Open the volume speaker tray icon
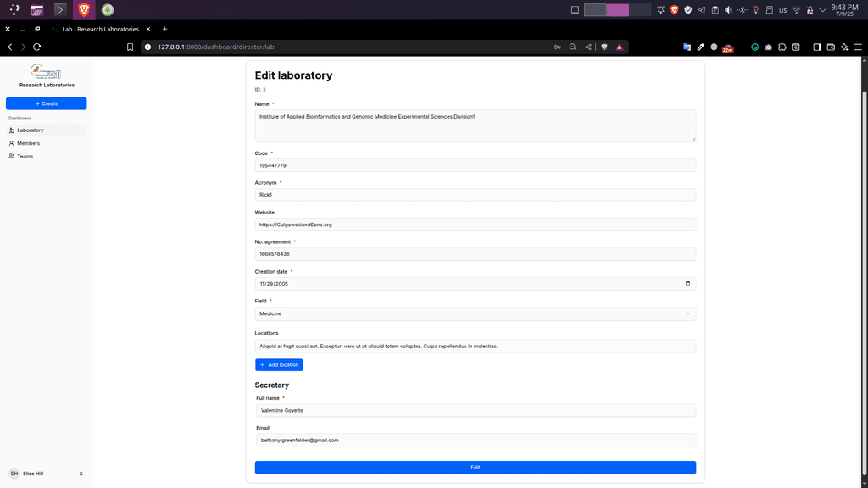 (x=728, y=10)
